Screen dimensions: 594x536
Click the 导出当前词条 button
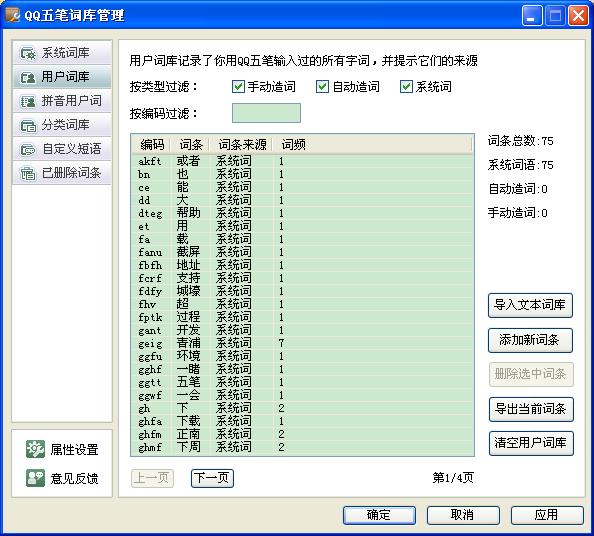tap(531, 409)
